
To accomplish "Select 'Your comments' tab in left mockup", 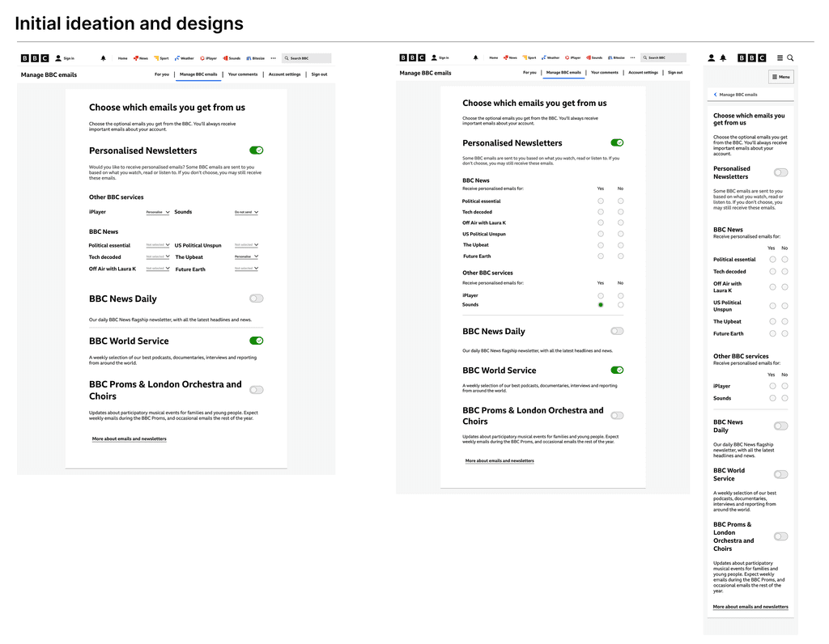I will pos(243,74).
